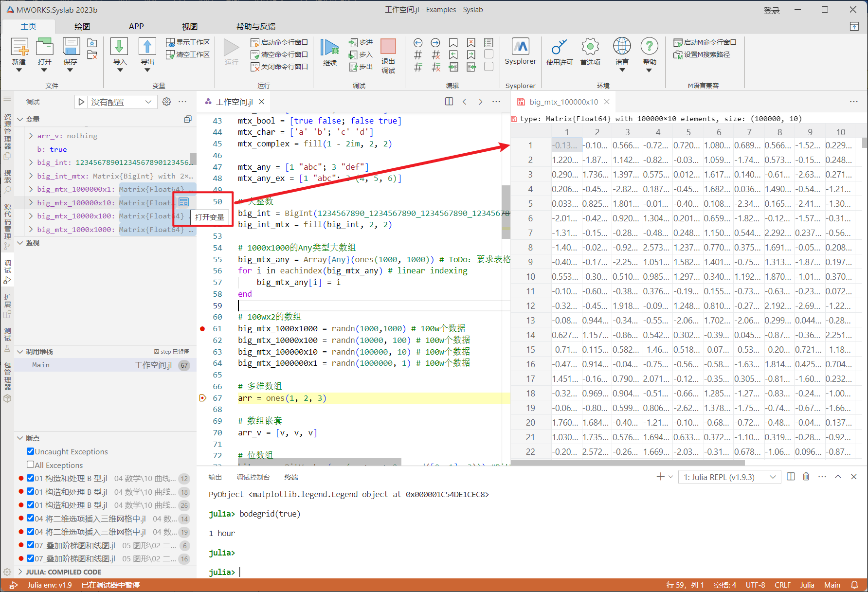Enable the All Exceptions checkbox

point(31,465)
